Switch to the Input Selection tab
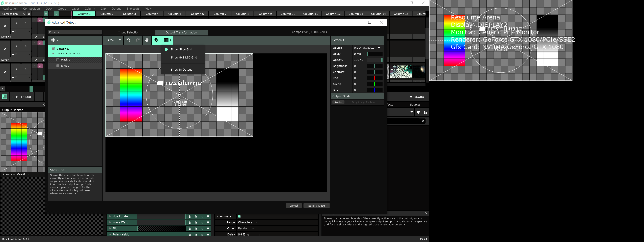The width and height of the screenshot is (644, 242). pyautogui.click(x=129, y=33)
